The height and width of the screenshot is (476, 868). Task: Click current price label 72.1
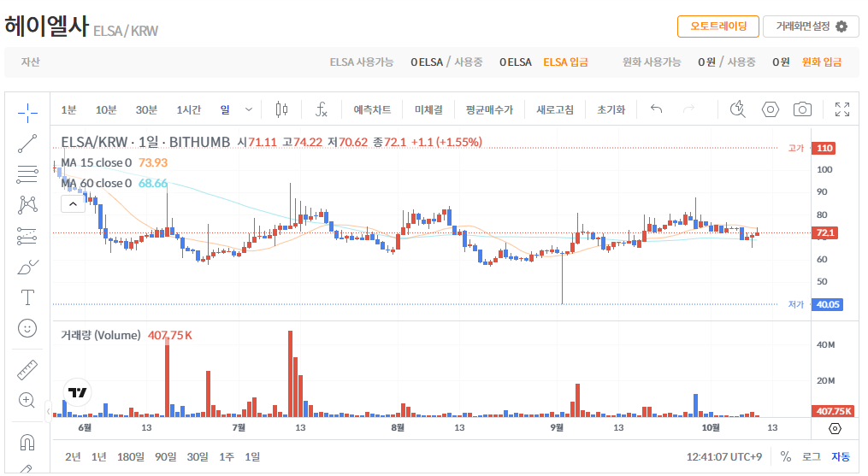click(x=824, y=232)
